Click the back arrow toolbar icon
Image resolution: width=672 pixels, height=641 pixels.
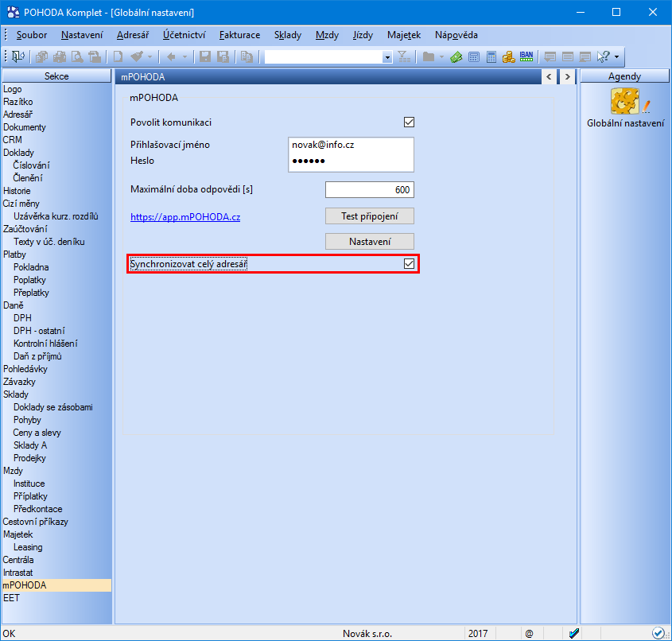(171, 56)
